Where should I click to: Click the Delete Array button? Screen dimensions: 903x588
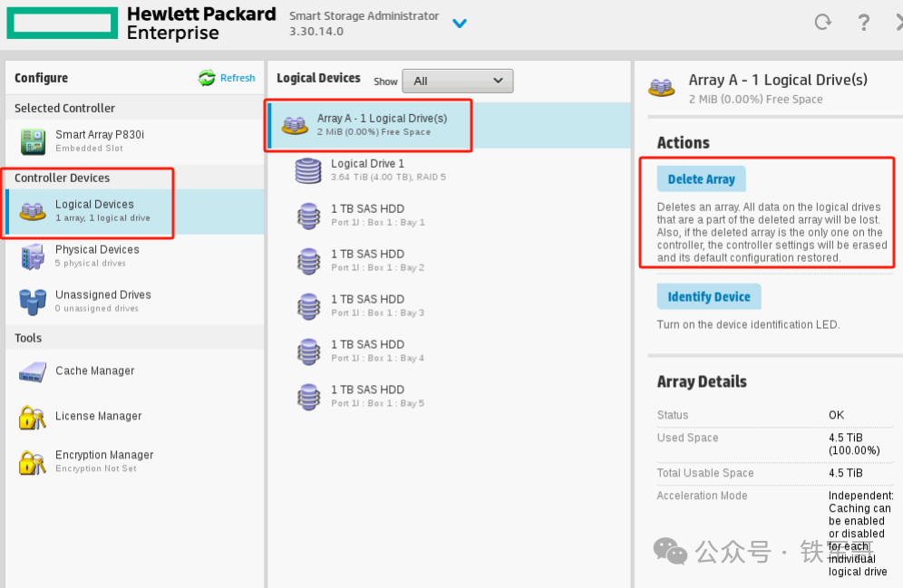[701, 178]
